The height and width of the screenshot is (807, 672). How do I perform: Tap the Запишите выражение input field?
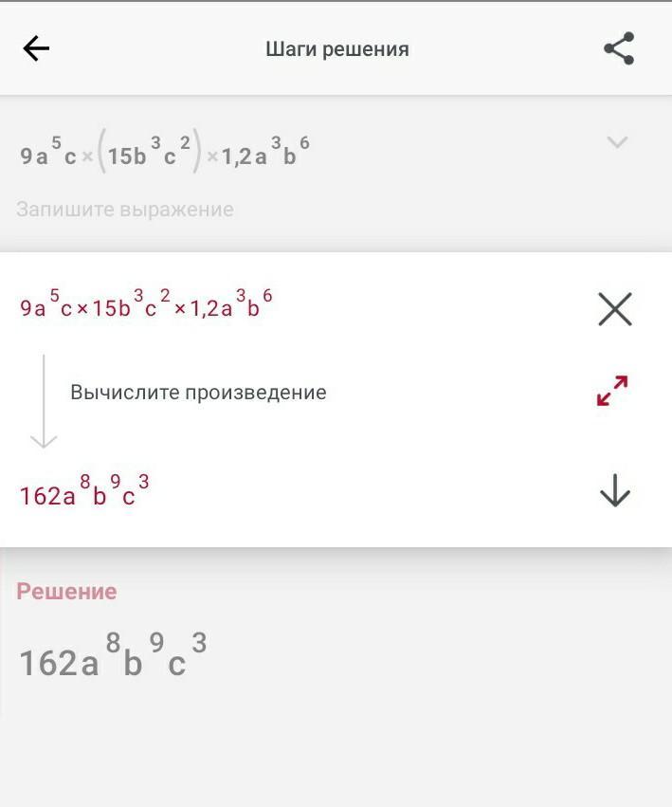click(124, 210)
